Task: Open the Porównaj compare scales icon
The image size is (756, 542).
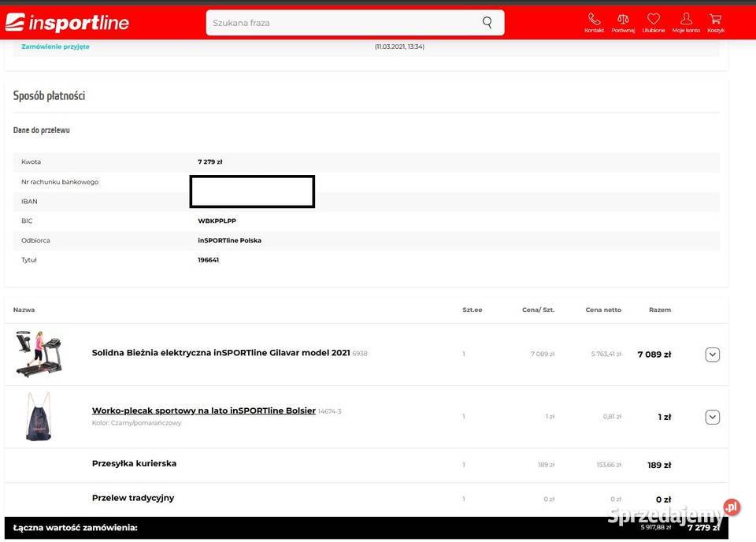Action: [623, 19]
